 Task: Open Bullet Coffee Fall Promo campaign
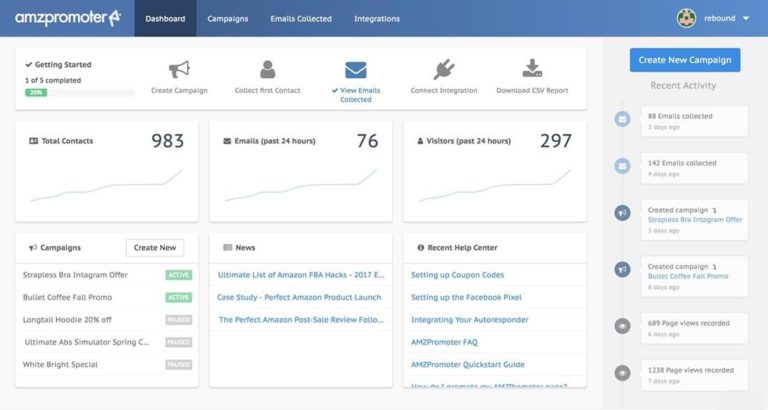click(67, 297)
